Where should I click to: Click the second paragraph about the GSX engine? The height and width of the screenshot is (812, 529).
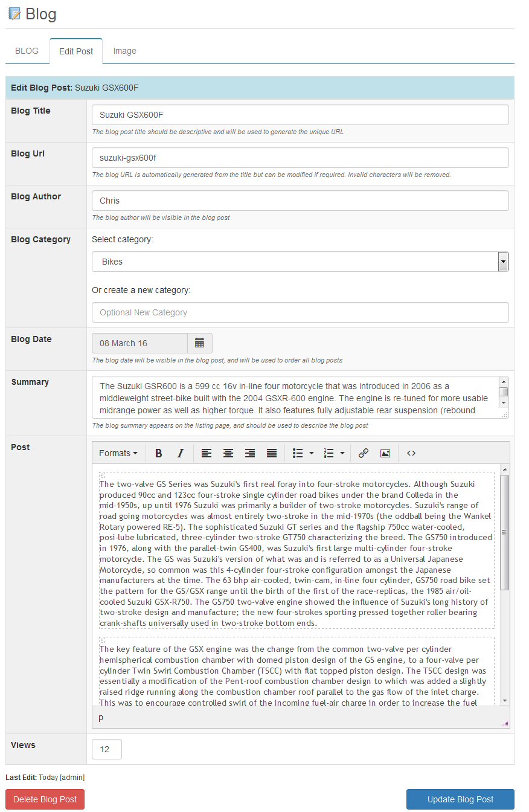296,672
